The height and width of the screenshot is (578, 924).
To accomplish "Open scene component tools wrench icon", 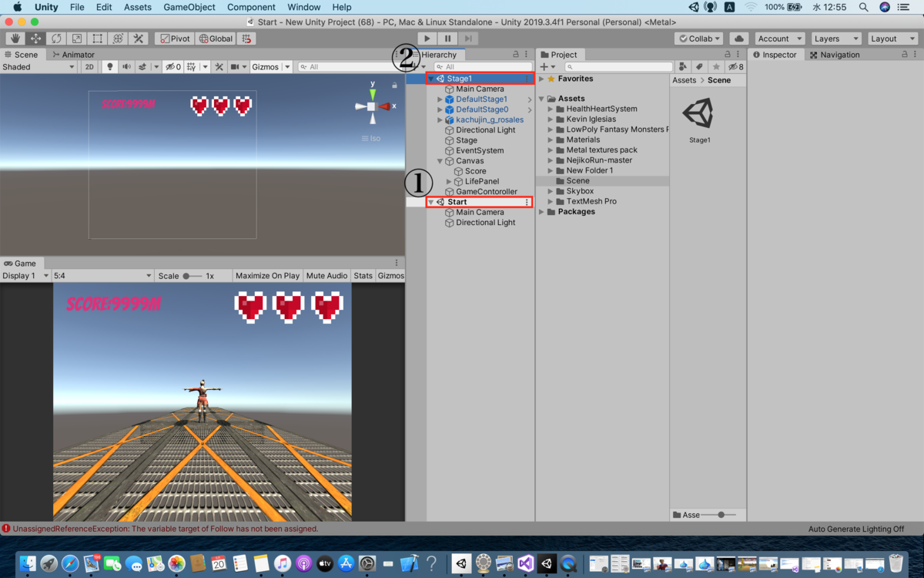I will coord(219,67).
